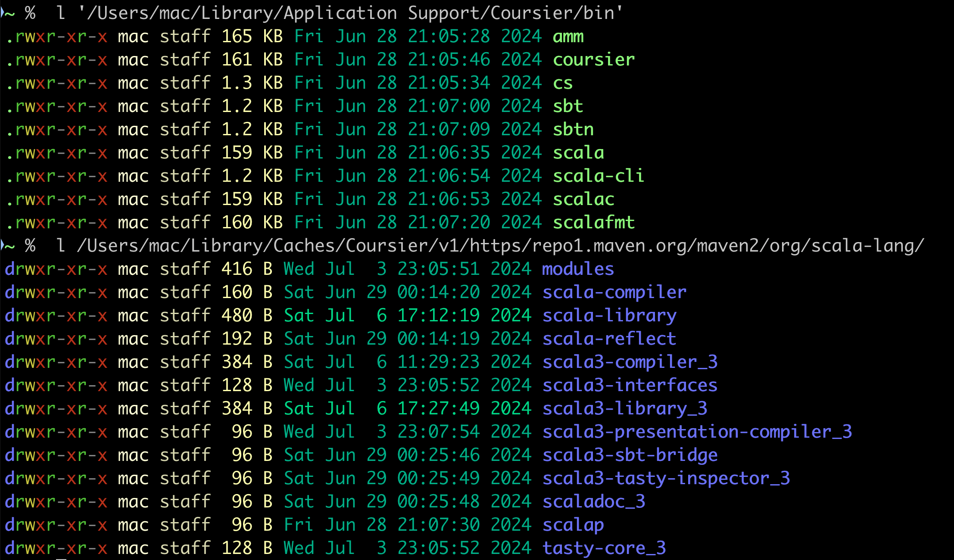Click the amm executable filename
954x560 pixels.
click(568, 37)
